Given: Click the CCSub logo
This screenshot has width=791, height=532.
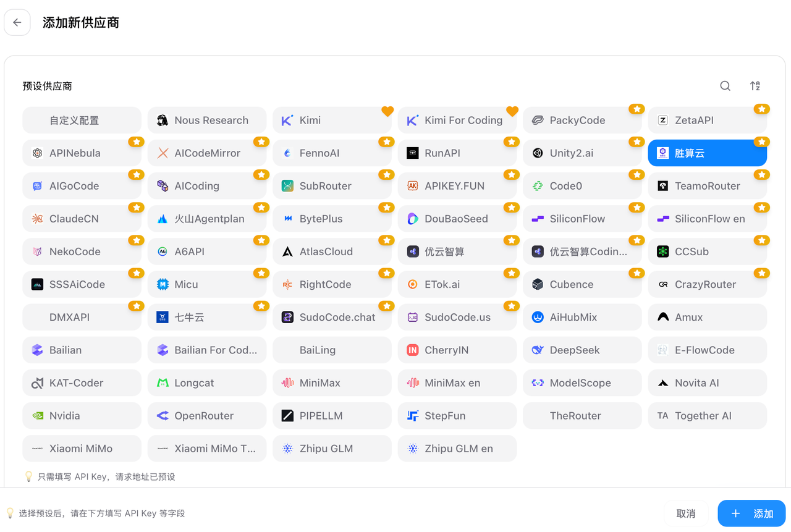Looking at the screenshot, I should [663, 251].
